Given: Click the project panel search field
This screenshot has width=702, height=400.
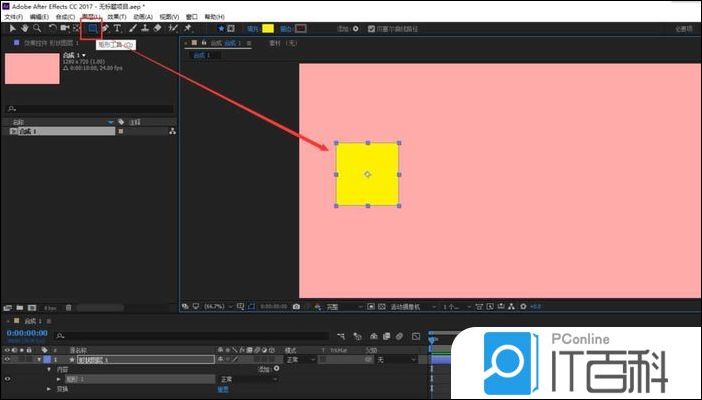Looking at the screenshot, I should point(90,108).
